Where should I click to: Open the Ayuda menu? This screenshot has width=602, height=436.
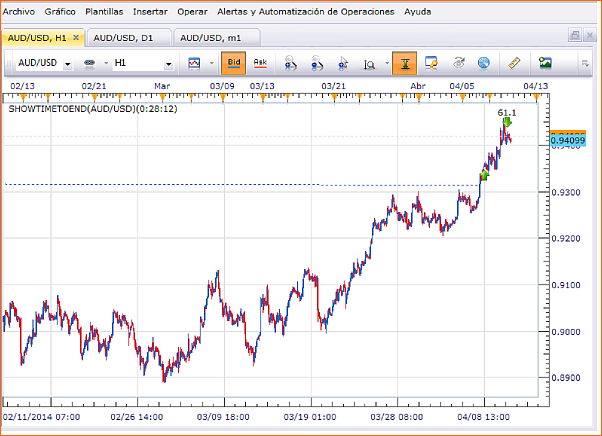click(417, 12)
